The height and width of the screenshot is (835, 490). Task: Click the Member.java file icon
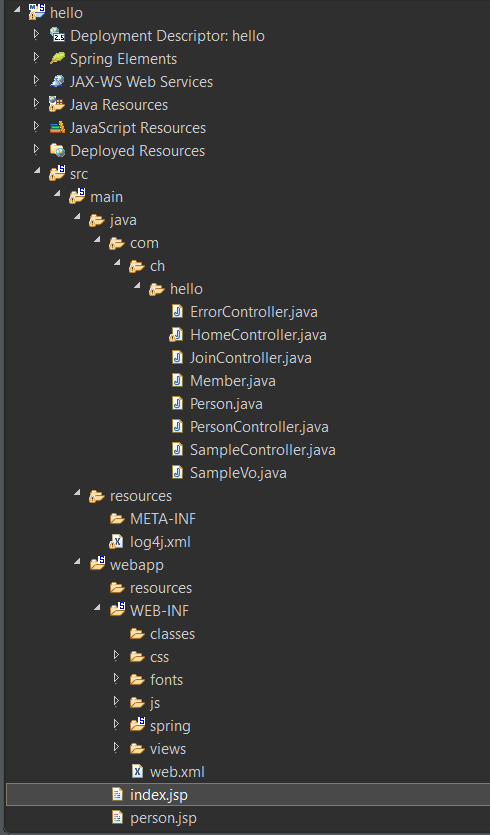177,380
